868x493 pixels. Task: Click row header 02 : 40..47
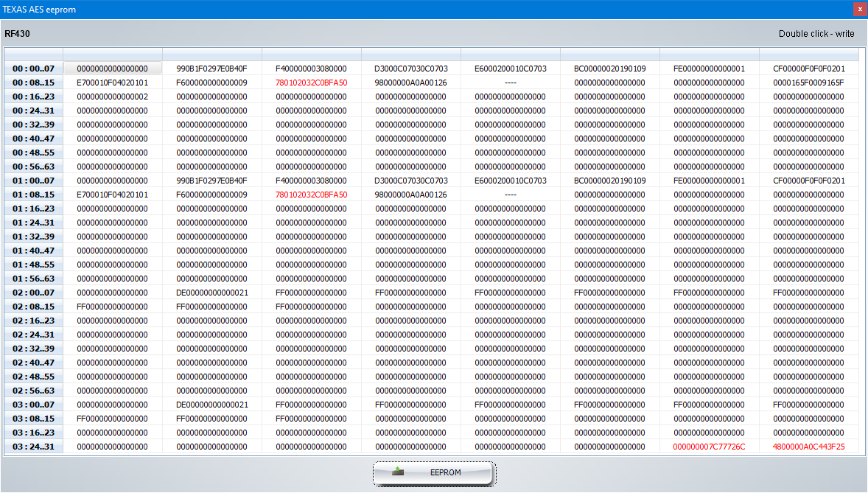pyautogui.click(x=34, y=363)
